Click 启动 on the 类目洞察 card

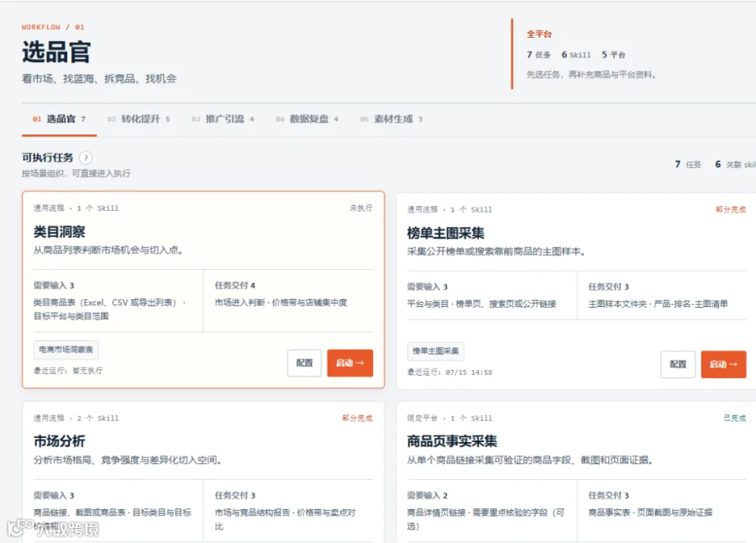click(x=350, y=363)
